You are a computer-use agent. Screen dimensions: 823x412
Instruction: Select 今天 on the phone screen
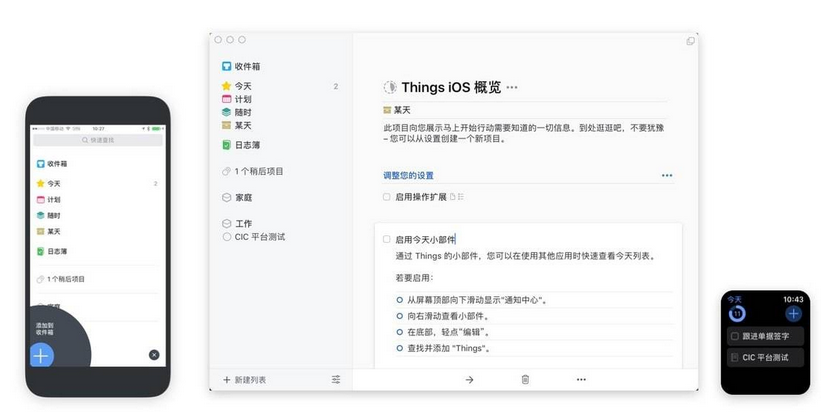point(48,184)
